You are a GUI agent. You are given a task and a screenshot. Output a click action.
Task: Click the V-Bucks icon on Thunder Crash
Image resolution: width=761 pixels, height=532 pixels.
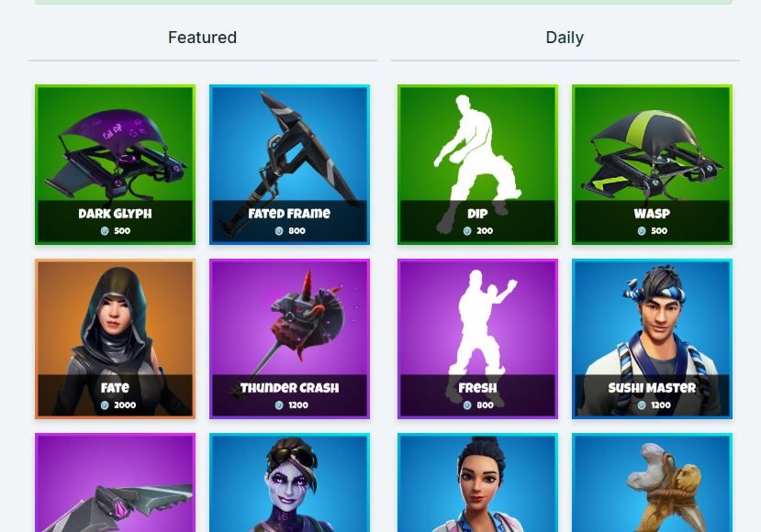coord(279,405)
